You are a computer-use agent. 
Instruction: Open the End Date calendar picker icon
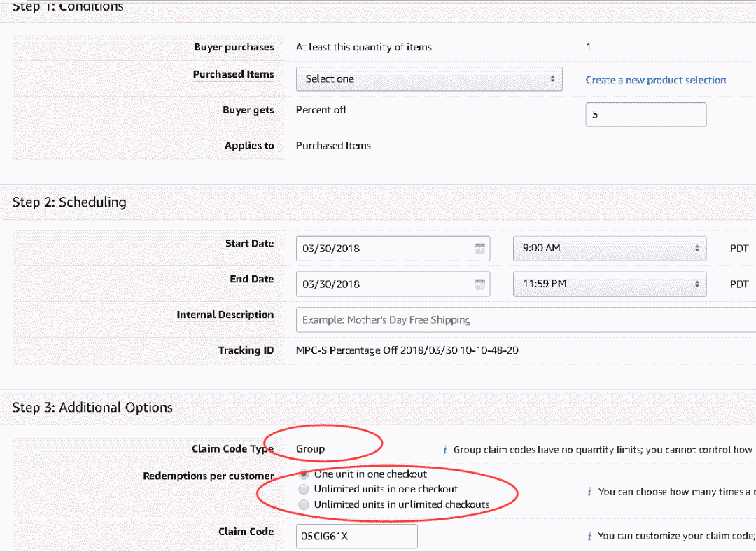(x=479, y=284)
